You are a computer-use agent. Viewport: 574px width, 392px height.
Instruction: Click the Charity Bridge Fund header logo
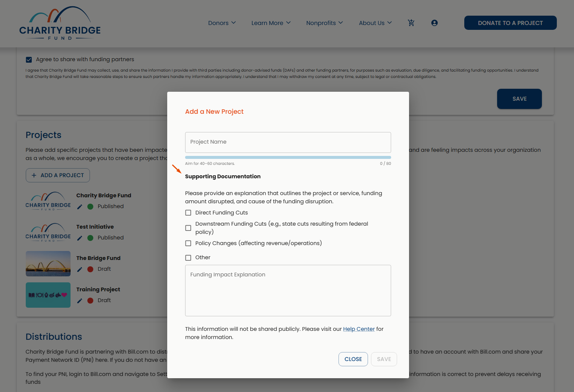60,23
